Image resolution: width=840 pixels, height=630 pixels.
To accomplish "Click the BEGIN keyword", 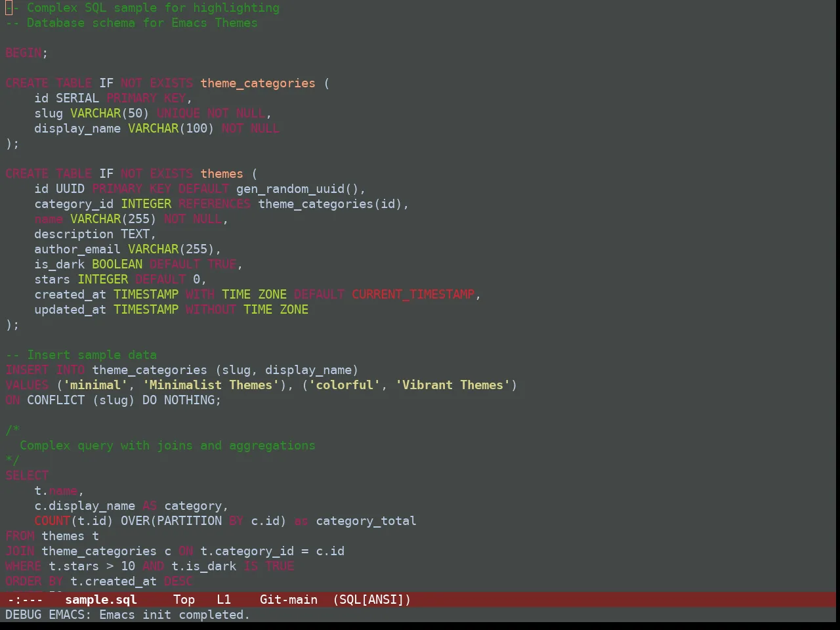I will click(24, 53).
